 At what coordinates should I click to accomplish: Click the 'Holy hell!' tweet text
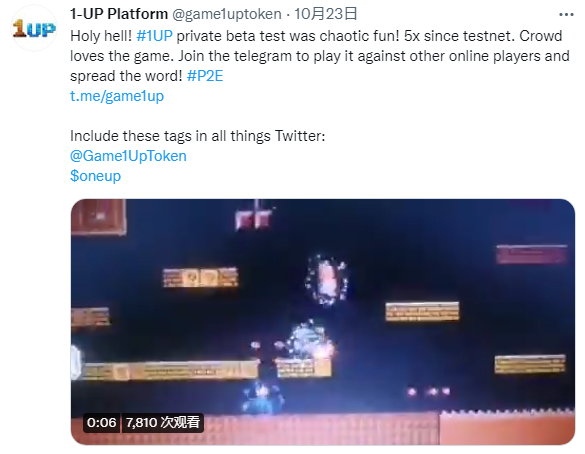[101, 36]
